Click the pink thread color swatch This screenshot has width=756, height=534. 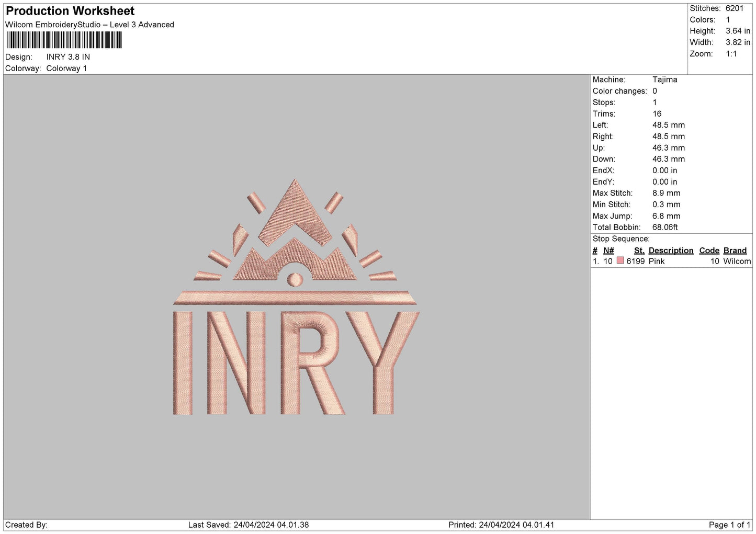coord(620,260)
